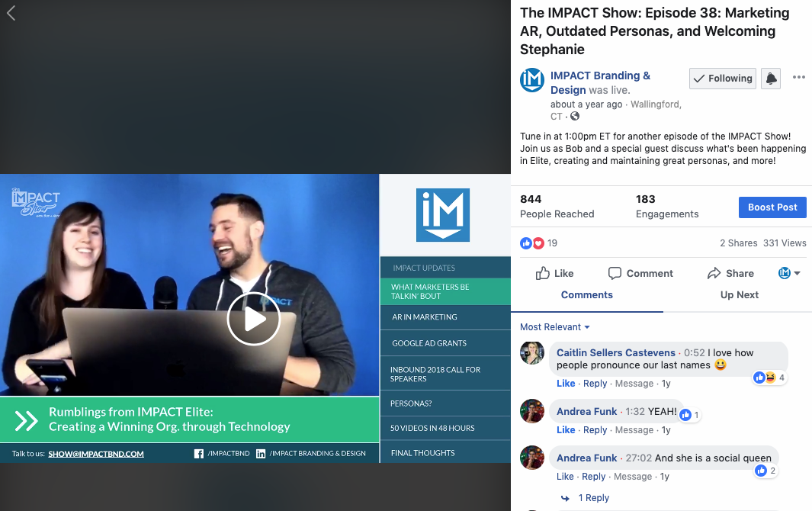Click the like reaction icon on the post
Screen dimensions: 812x511
tap(526, 243)
